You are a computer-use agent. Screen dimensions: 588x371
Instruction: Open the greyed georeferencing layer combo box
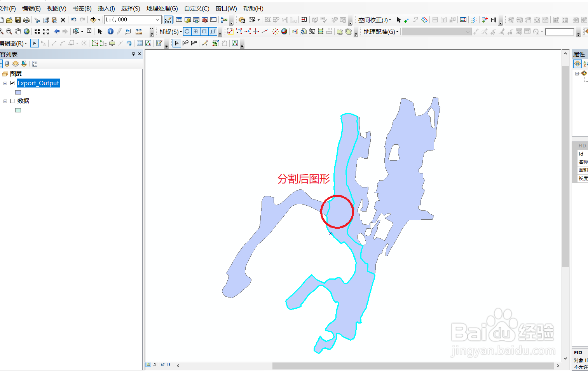point(436,31)
